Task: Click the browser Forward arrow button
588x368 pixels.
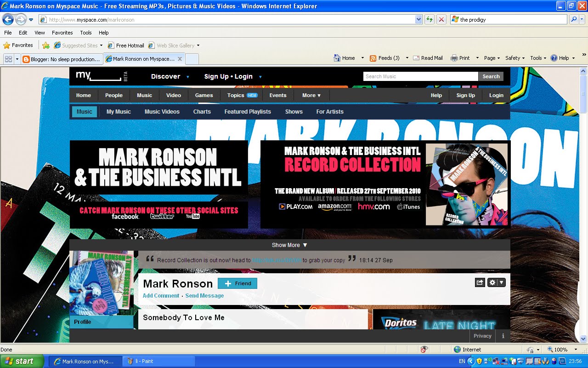Action: point(21,19)
